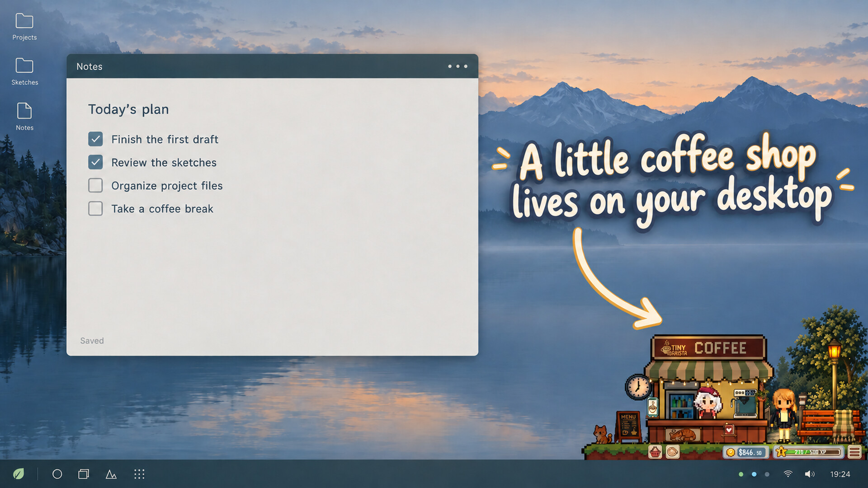Click the Tiny Barista COFFEE sign
The height and width of the screenshot is (488, 868).
(x=708, y=348)
